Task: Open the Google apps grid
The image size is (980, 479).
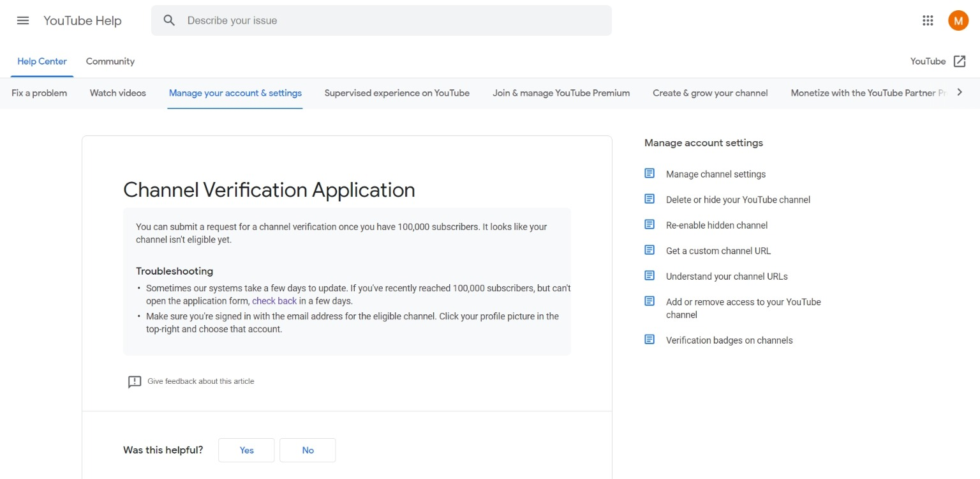Action: pos(928,20)
